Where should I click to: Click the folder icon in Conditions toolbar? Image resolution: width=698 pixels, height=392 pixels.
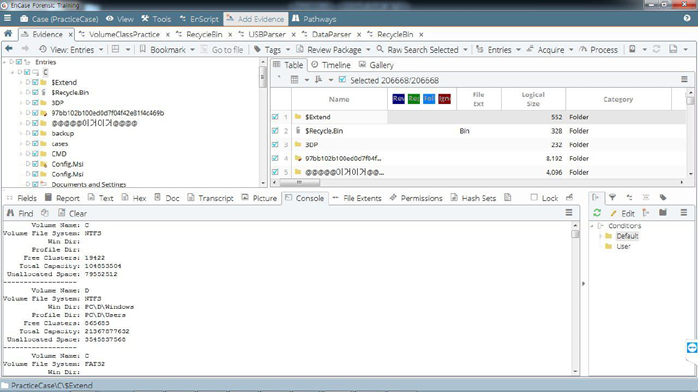tap(663, 213)
